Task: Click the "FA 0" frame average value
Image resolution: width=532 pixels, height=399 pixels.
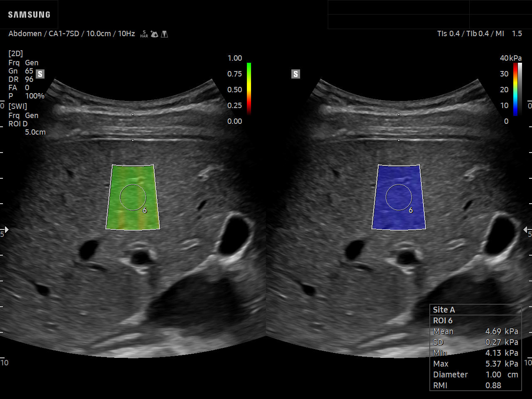Action: point(19,88)
